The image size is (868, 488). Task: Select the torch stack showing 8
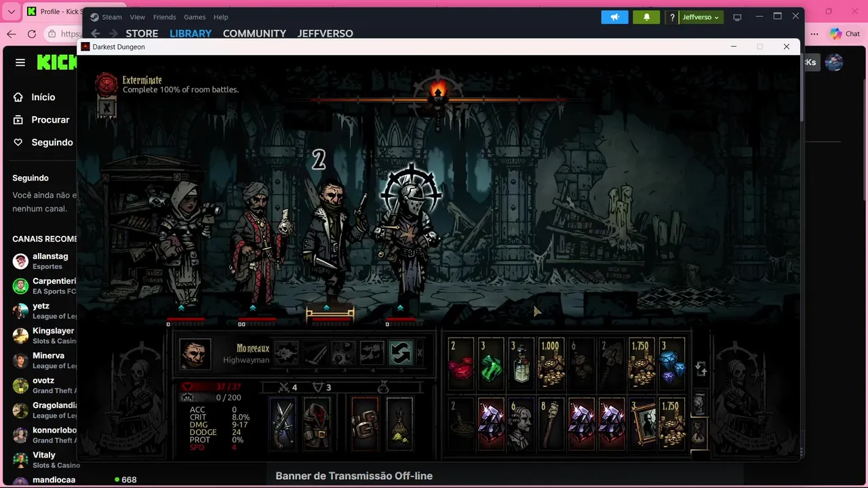(x=551, y=425)
